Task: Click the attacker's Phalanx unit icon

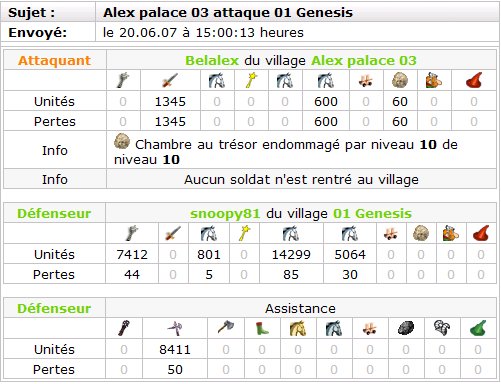Action: (123, 80)
